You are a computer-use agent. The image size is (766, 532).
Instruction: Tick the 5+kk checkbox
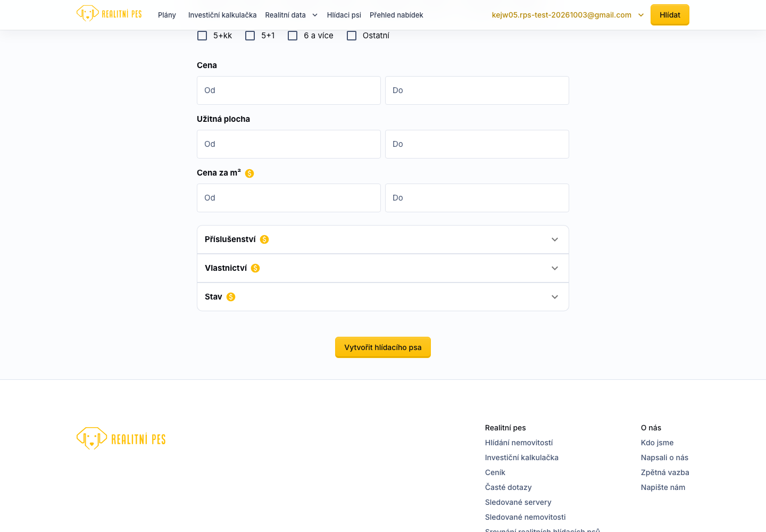[202, 36]
